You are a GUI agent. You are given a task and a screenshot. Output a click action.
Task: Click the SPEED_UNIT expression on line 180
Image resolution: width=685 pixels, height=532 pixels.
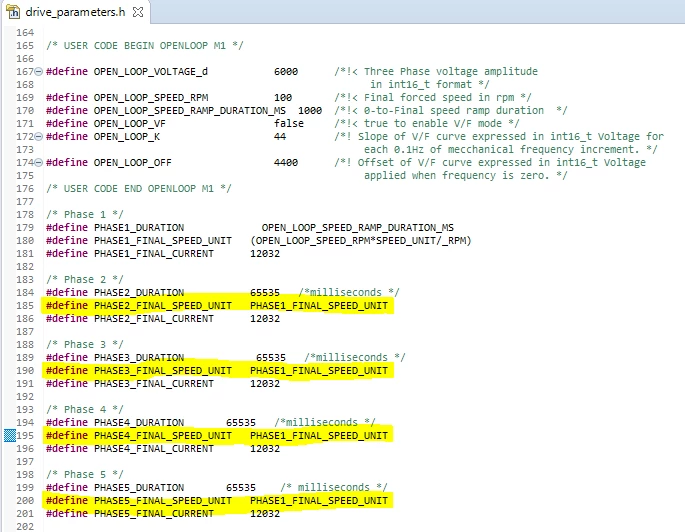(x=361, y=241)
